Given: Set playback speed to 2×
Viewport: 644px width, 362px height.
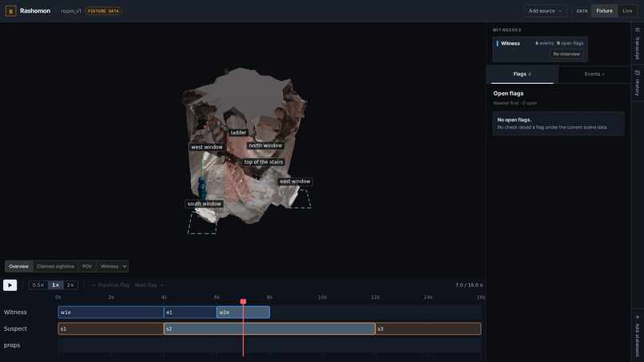Looking at the screenshot, I should click(x=70, y=284).
